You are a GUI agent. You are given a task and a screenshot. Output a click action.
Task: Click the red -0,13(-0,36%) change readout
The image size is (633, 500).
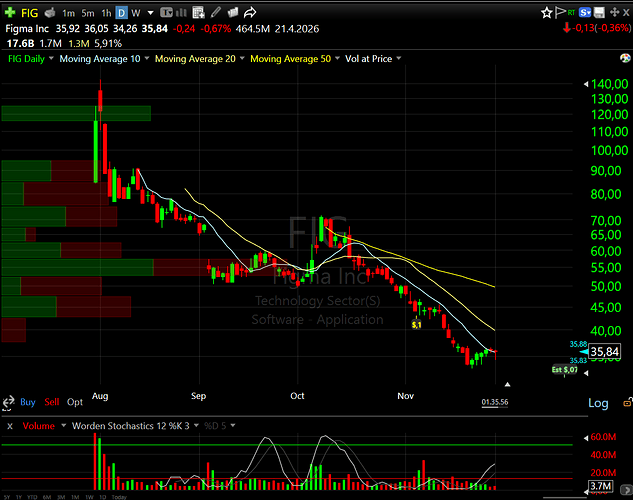click(x=597, y=28)
